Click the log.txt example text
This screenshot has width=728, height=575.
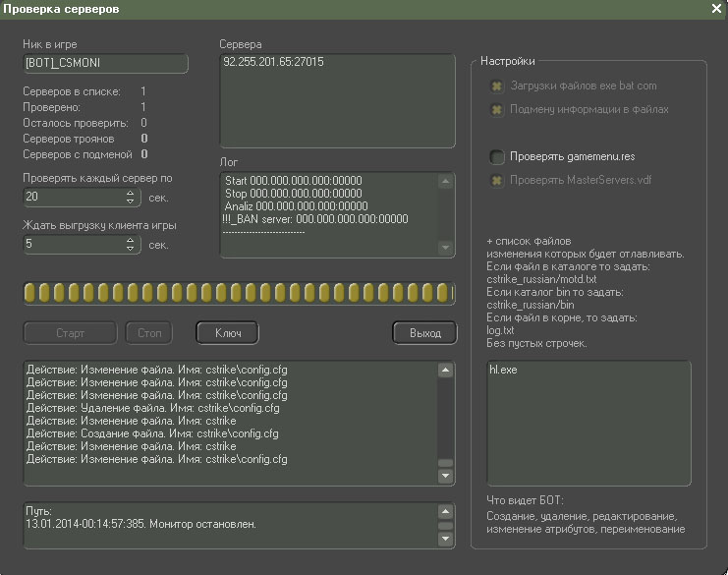click(x=500, y=330)
